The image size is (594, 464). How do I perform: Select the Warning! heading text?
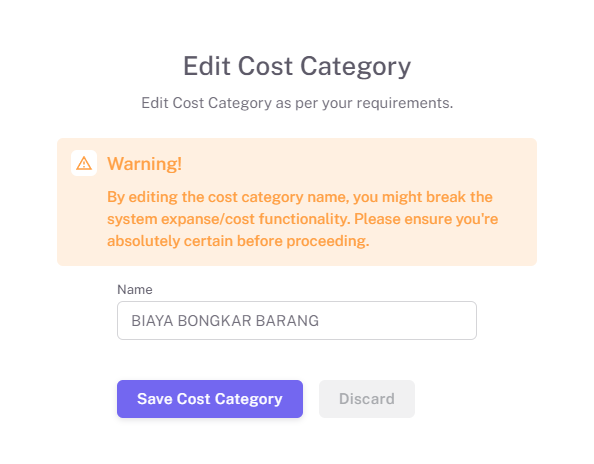point(144,164)
